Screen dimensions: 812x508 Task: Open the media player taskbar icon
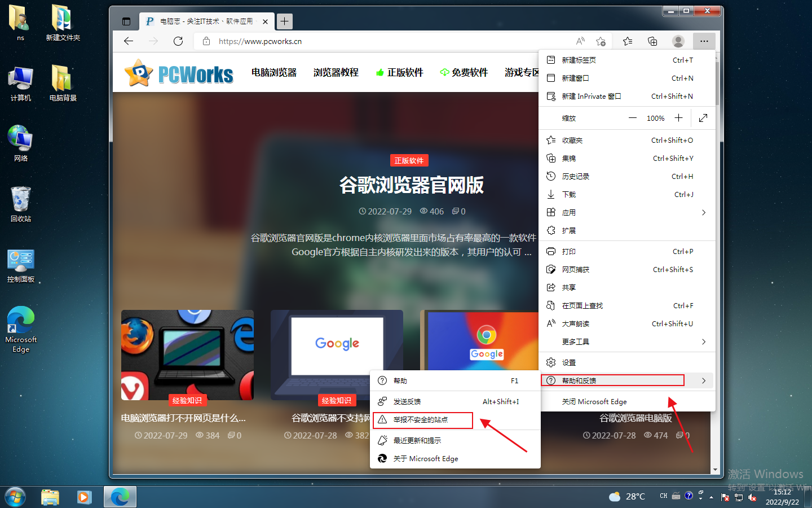[x=84, y=497]
